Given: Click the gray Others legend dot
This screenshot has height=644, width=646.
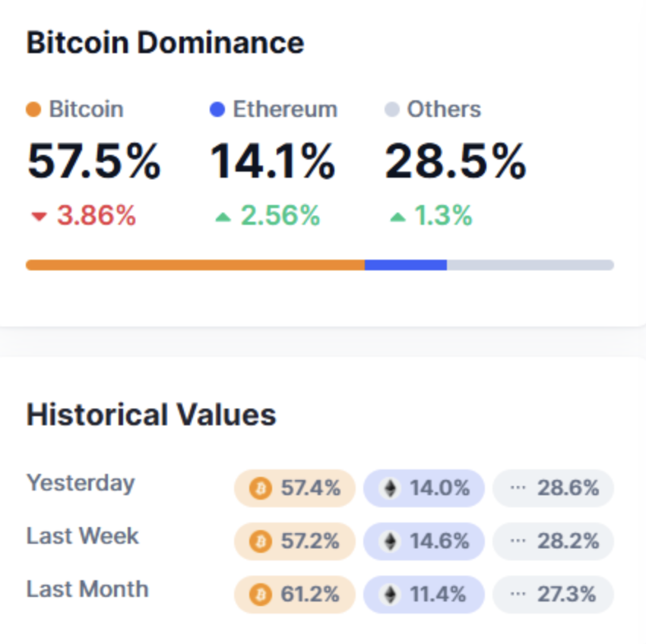Looking at the screenshot, I should tap(392, 109).
